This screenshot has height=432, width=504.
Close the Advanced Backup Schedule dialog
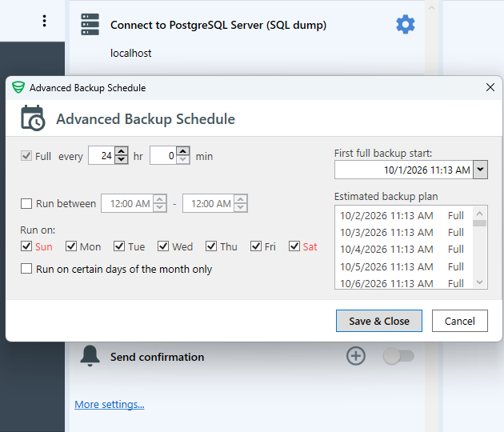[x=490, y=87]
